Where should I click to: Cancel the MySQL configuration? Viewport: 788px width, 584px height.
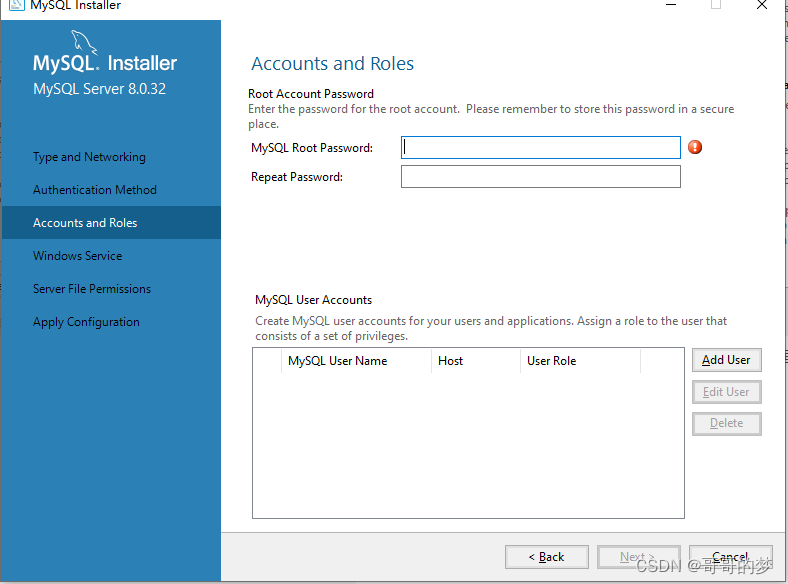point(731,557)
